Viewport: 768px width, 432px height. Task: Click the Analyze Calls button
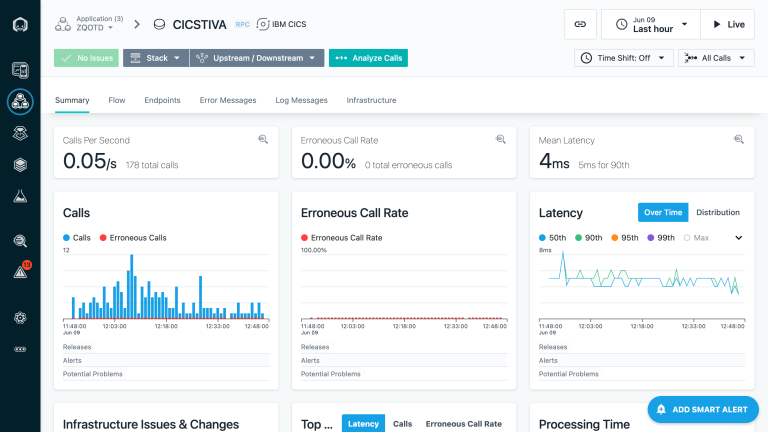[x=368, y=58]
